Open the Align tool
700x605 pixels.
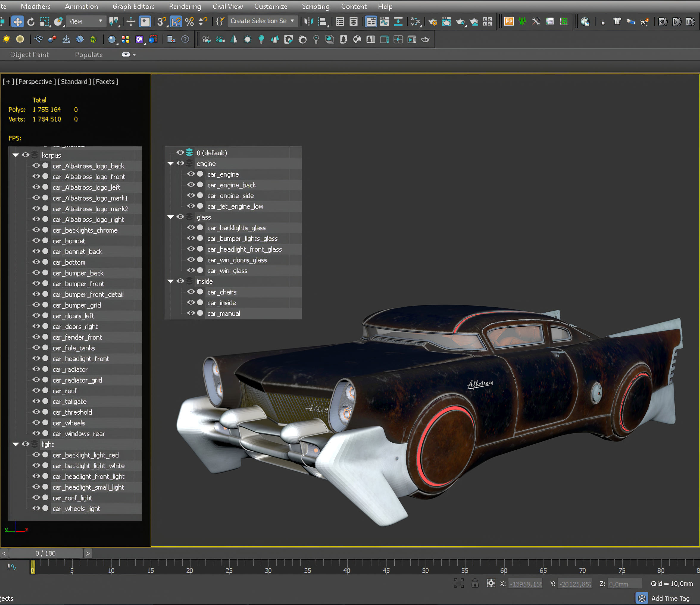click(x=323, y=22)
